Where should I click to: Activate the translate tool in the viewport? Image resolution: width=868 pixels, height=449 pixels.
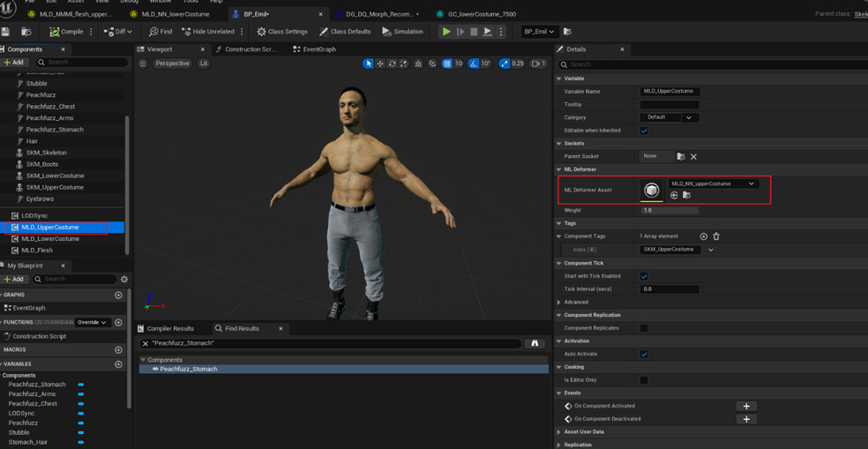pyautogui.click(x=380, y=64)
